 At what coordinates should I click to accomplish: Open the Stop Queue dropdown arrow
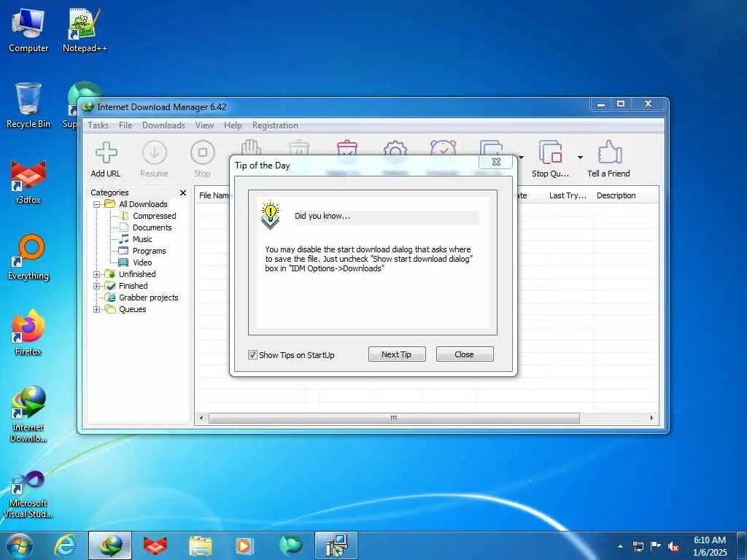point(580,157)
